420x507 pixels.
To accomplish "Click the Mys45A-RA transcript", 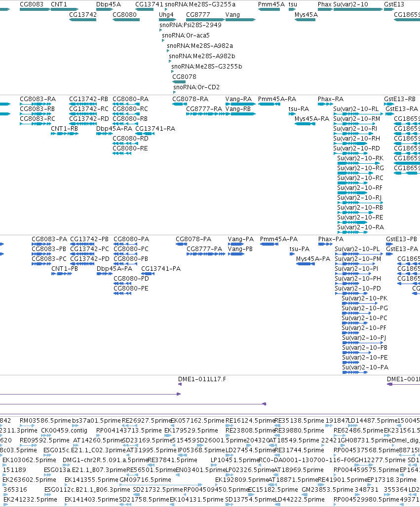I will click(305, 124).
